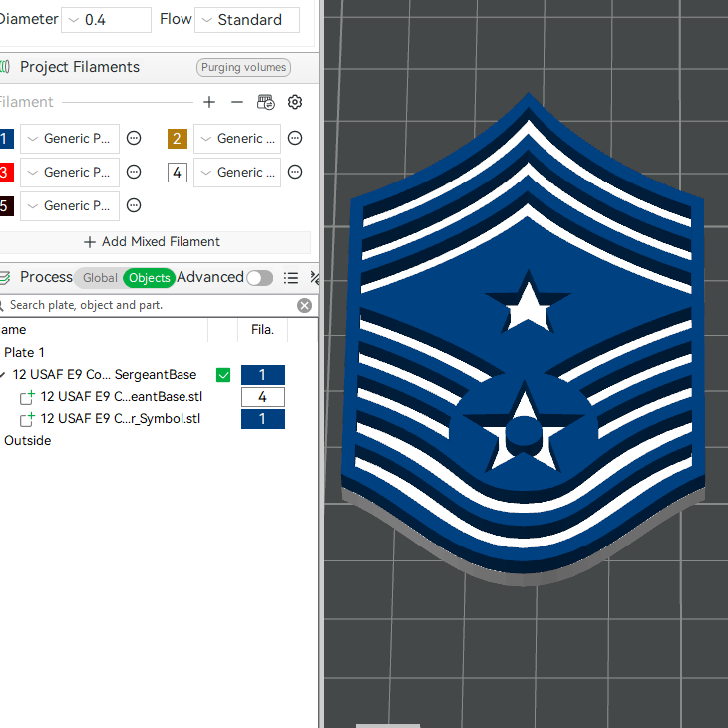Open the nozzle Diameter 0.4 dropdown
Viewport: 728px width, 728px height.
pos(106,20)
